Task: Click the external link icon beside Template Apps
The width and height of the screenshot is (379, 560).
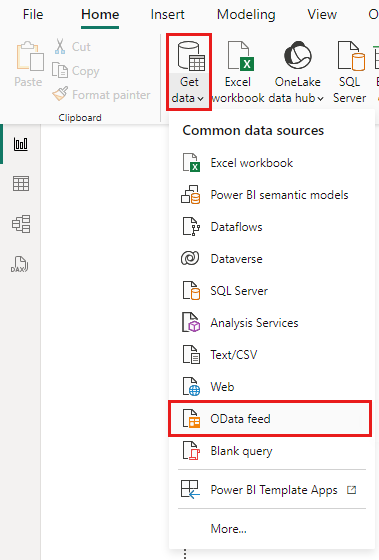Action: (x=351, y=490)
